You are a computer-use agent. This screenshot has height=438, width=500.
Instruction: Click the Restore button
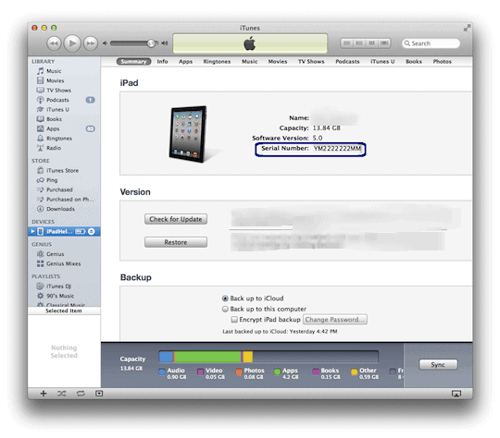(176, 242)
